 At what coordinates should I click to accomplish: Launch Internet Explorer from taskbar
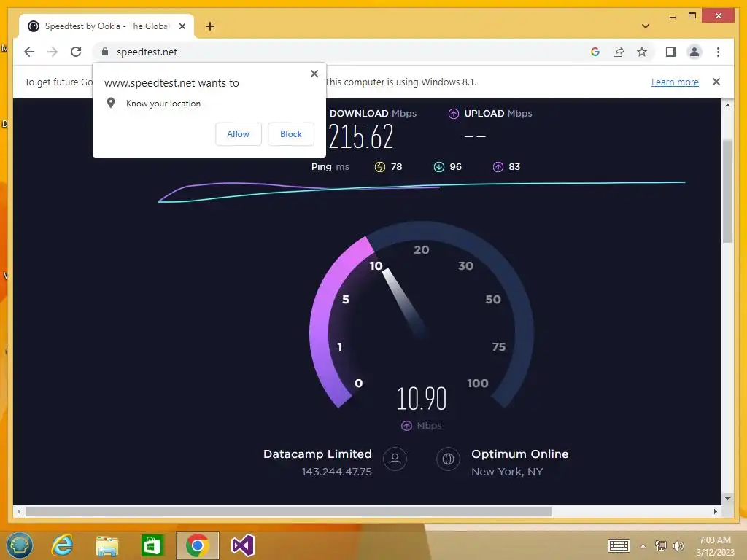coord(63,545)
